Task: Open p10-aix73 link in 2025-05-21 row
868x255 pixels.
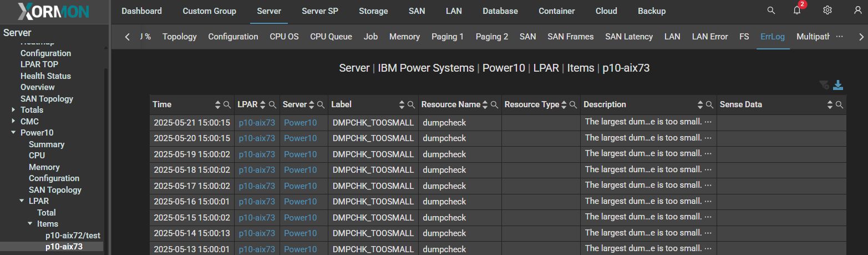Action: 257,122
